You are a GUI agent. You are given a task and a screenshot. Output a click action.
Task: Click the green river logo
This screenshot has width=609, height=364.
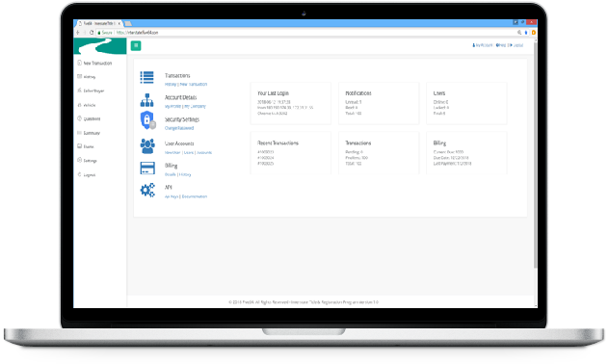click(100, 46)
